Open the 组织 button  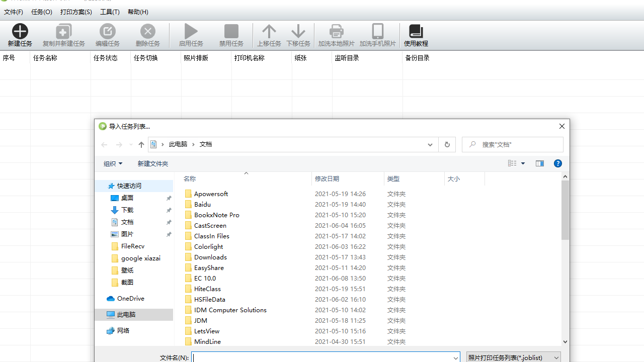pyautogui.click(x=113, y=163)
